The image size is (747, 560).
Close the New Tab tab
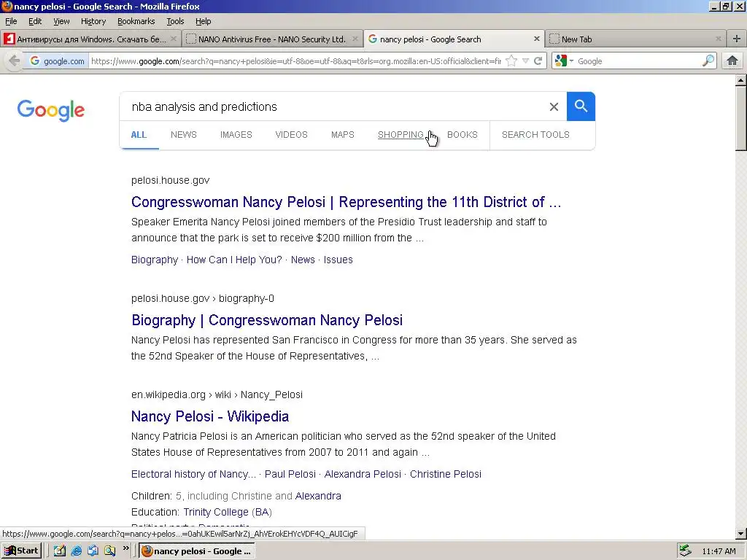(719, 39)
